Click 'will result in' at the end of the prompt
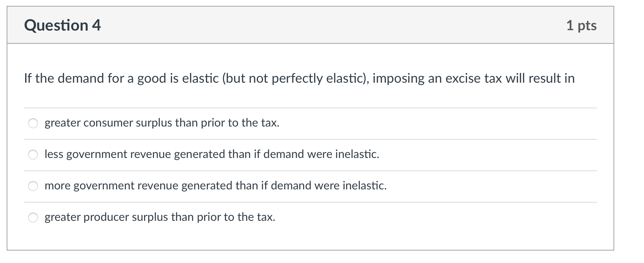The image size is (644, 263). (x=540, y=78)
